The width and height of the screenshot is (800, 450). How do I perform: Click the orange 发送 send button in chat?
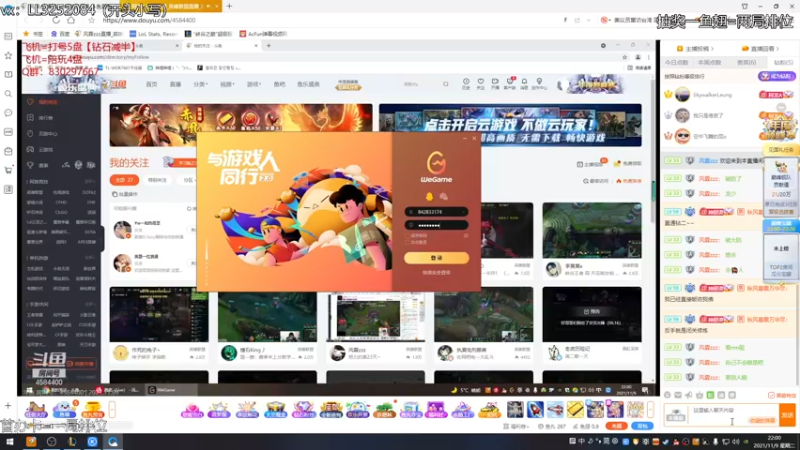[x=787, y=415]
